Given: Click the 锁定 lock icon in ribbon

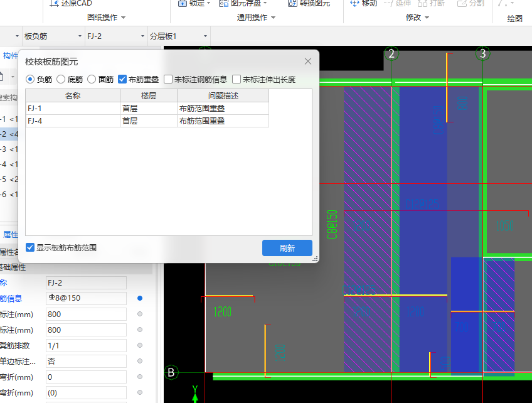Looking at the screenshot, I should point(183,3).
